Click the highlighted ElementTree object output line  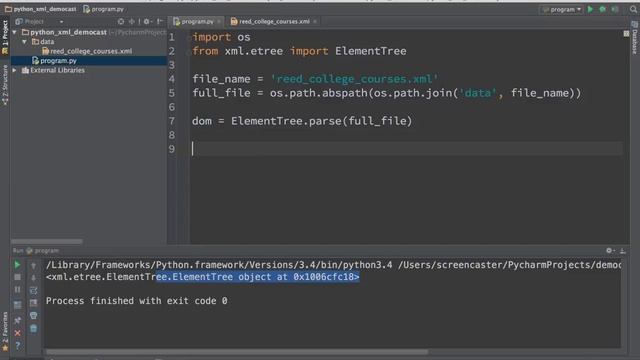[202, 277]
